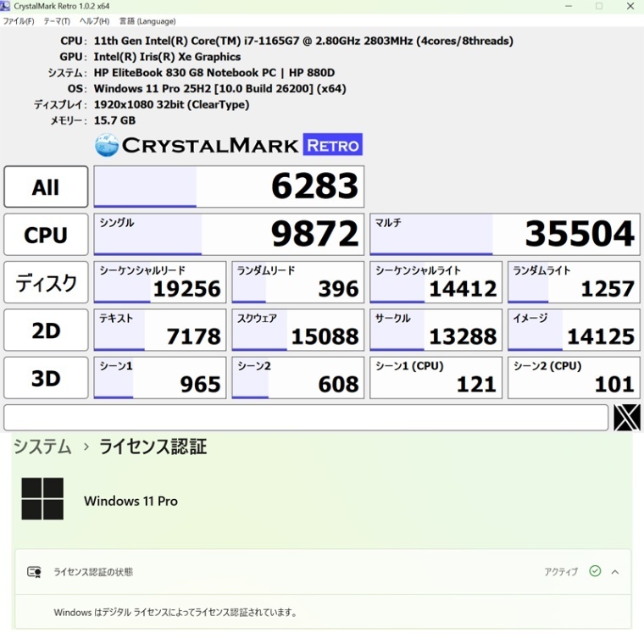
Task: Open the テーマ(T) menu
Action: coord(57,21)
